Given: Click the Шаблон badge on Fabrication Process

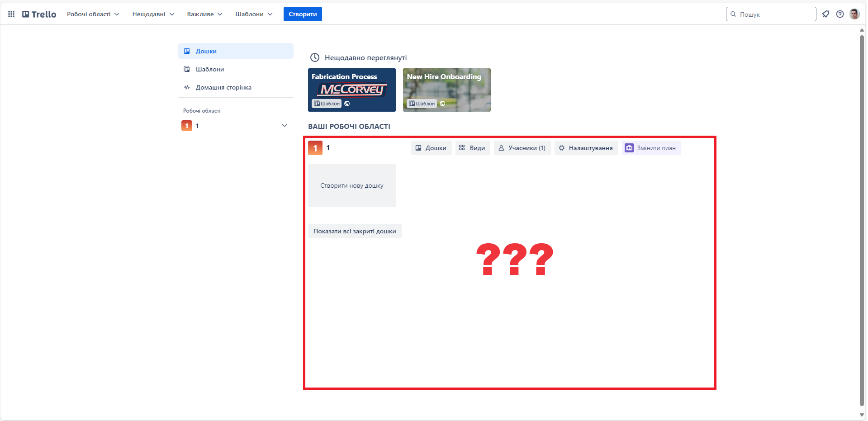Looking at the screenshot, I should click(x=327, y=104).
